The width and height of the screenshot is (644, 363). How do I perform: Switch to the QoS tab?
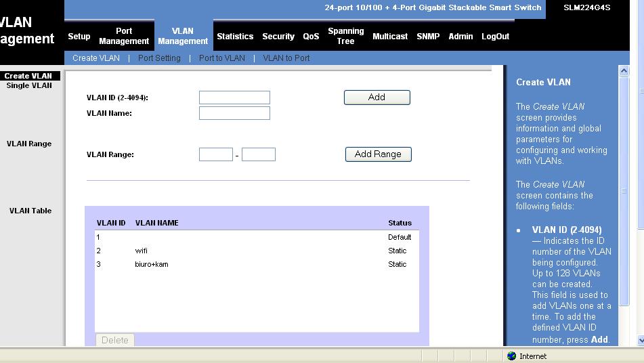click(311, 36)
